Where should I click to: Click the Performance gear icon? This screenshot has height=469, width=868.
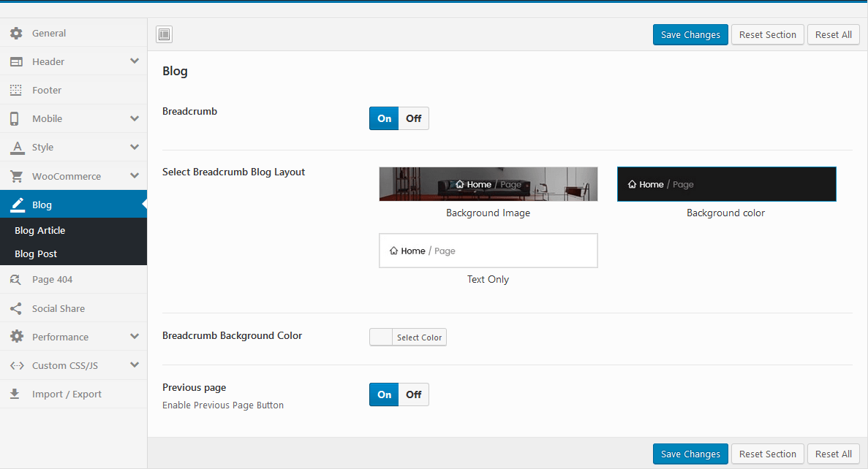pyautogui.click(x=17, y=336)
